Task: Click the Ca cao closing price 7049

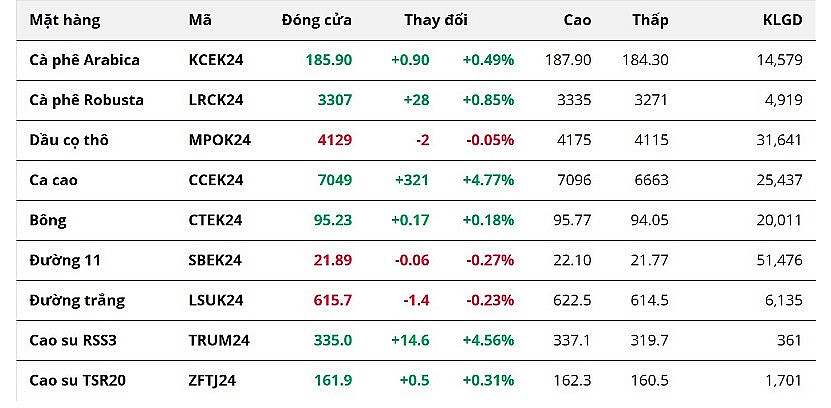Action: coord(334,180)
